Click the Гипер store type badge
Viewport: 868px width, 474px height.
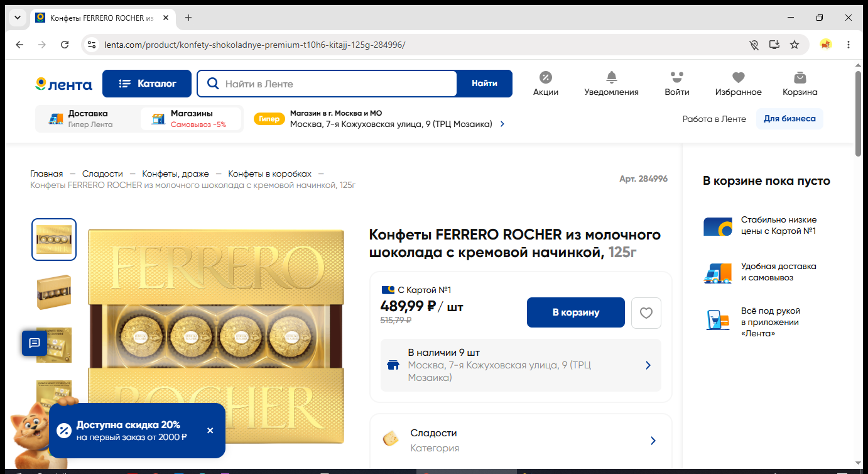coord(269,119)
